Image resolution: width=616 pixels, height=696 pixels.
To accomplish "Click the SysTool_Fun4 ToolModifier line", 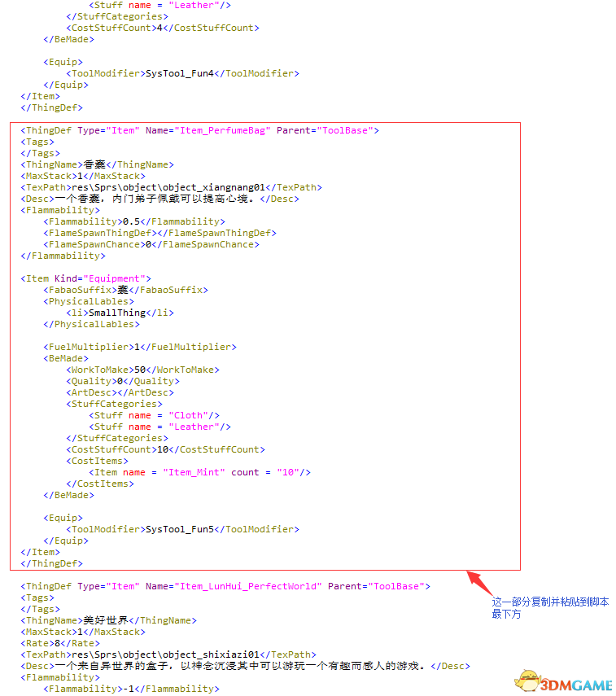I will point(182,73).
